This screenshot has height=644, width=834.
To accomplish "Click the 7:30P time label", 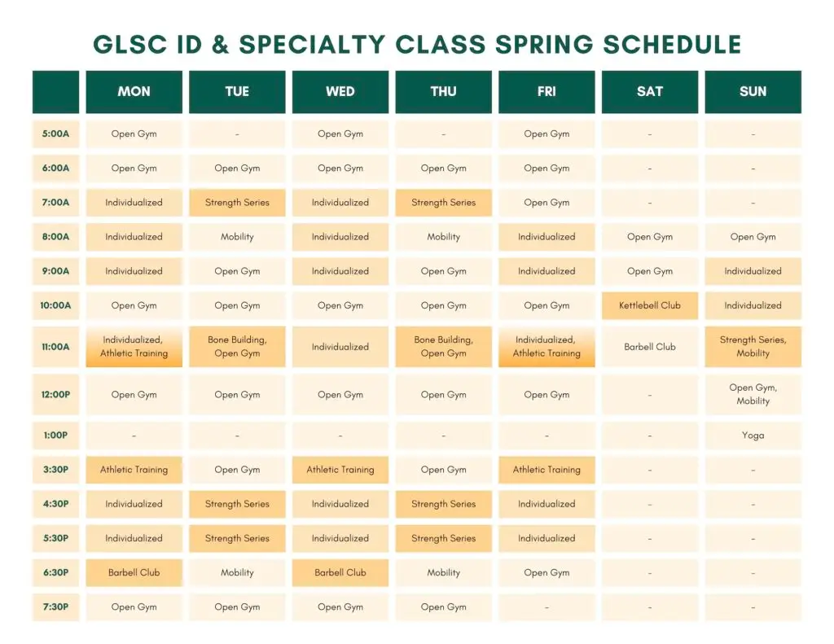I will tap(56, 607).
